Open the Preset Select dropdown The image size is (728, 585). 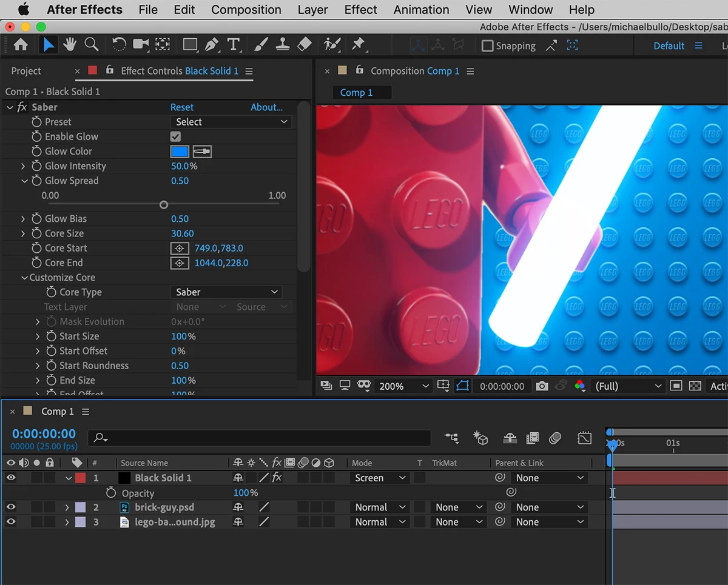[231, 122]
